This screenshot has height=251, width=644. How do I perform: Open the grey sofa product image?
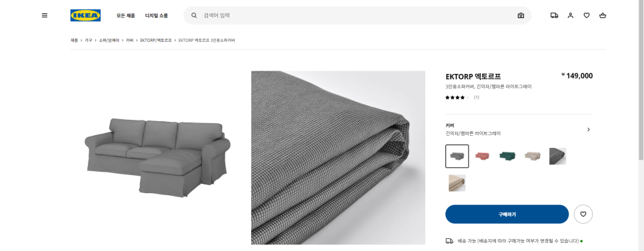(x=157, y=158)
